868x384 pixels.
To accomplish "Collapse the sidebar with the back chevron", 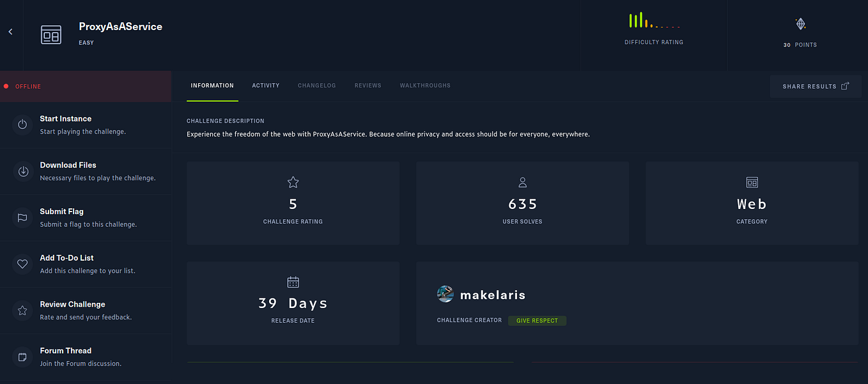I will click(x=10, y=31).
